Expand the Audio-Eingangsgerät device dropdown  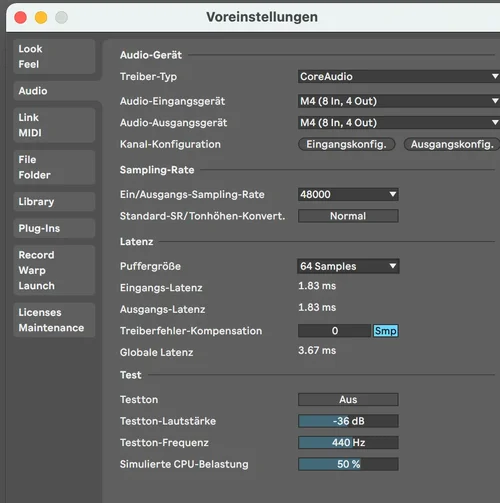[x=399, y=101]
